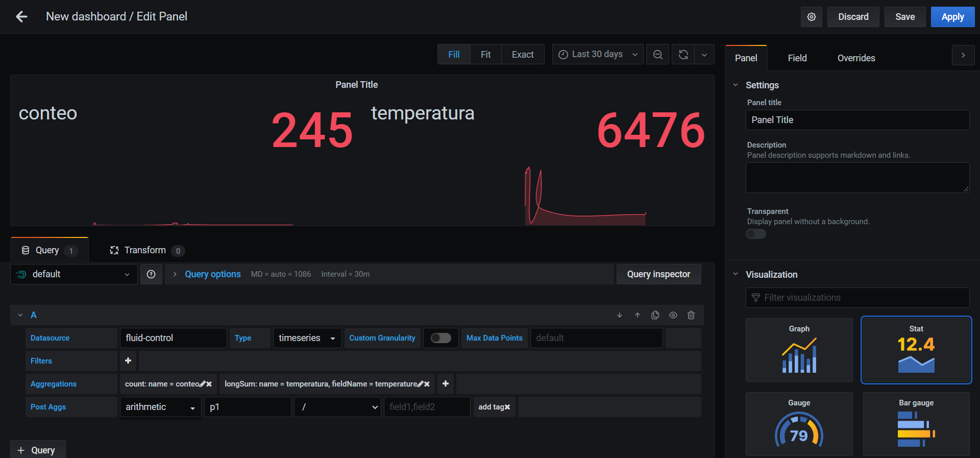980x458 pixels.
Task: Toggle the Transparent panel switch
Action: [x=756, y=234]
